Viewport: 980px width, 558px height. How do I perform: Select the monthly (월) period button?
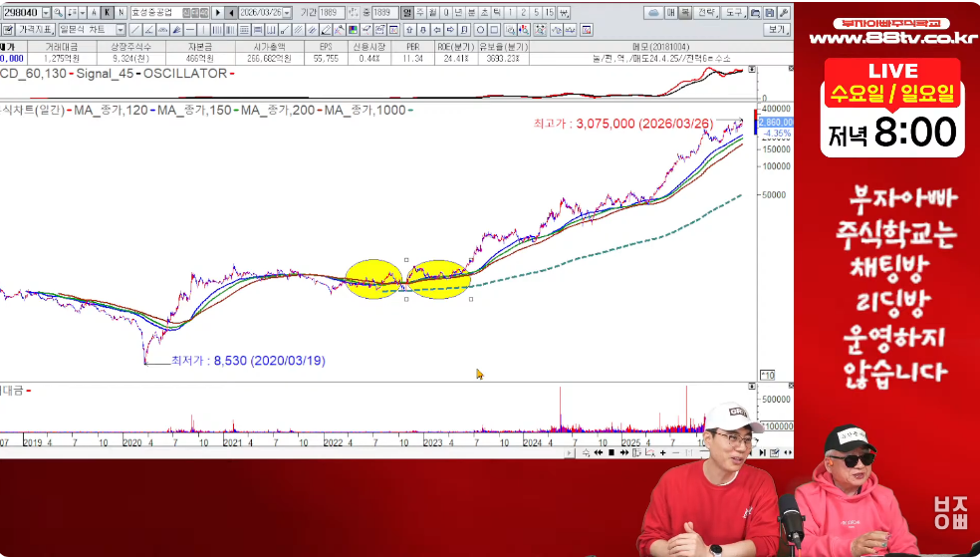click(432, 13)
